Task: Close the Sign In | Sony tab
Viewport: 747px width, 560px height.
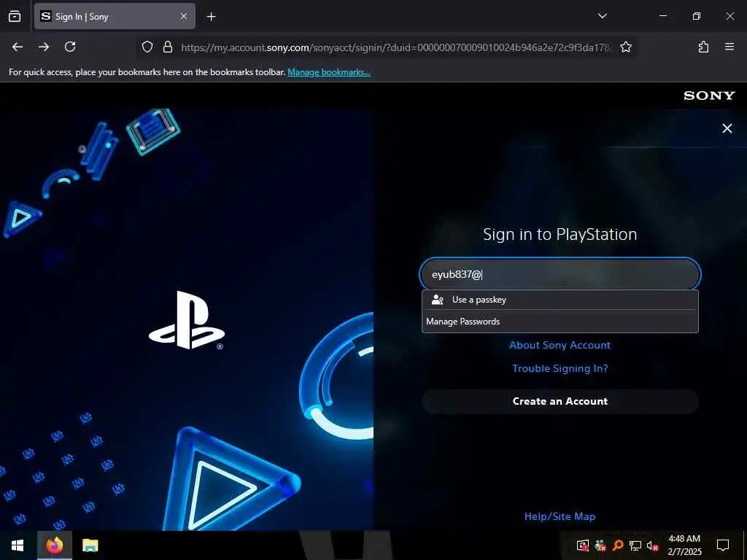Action: click(x=184, y=16)
